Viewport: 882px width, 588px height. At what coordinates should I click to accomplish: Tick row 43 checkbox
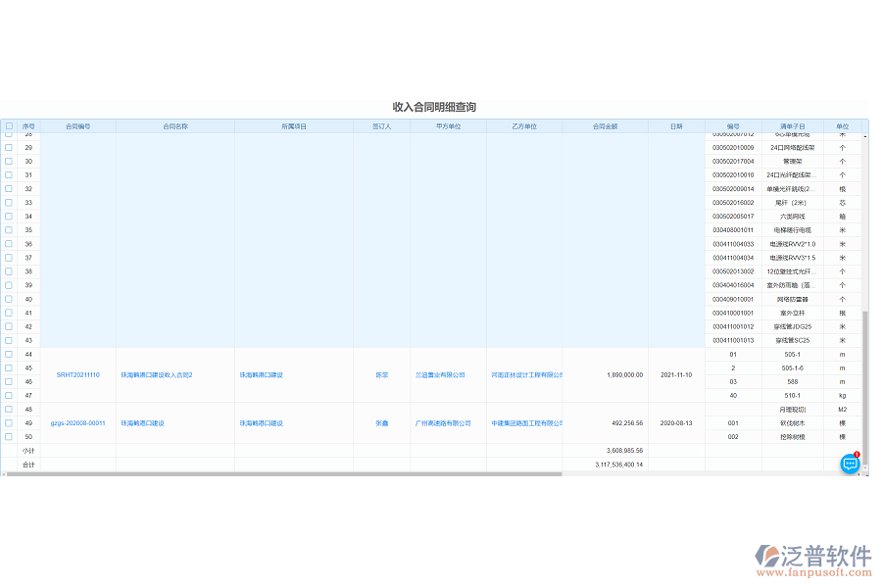9,340
